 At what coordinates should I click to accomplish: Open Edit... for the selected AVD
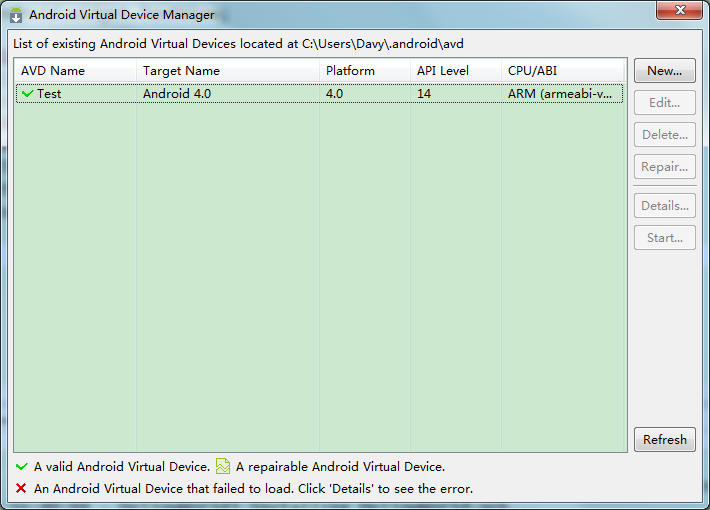coord(664,103)
